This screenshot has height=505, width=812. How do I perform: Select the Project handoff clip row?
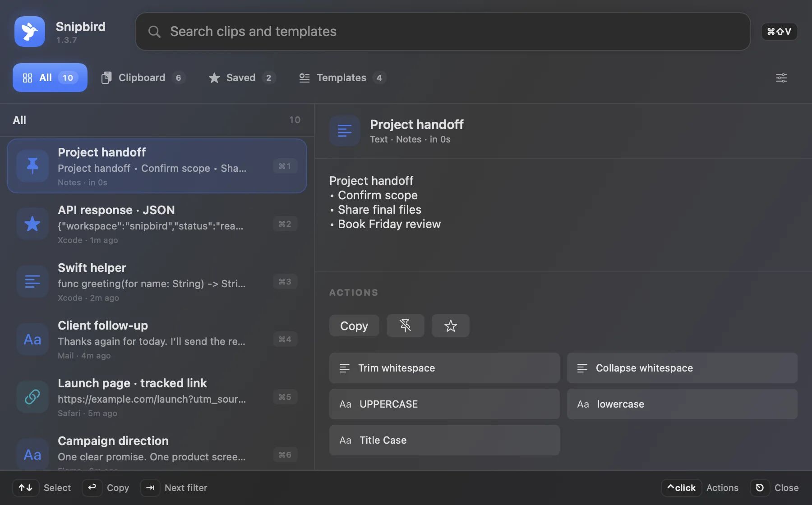pos(157,166)
